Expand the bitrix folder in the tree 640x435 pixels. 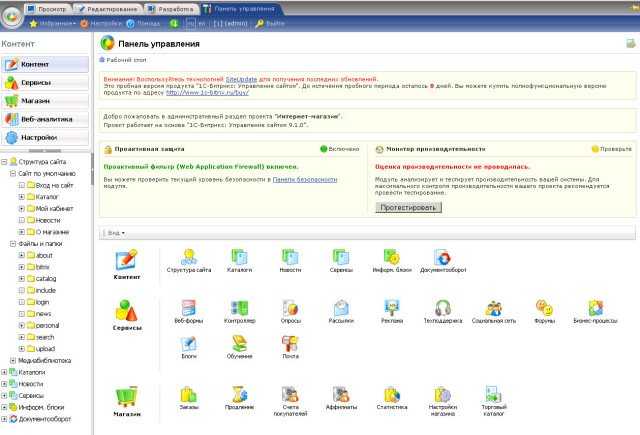[22, 267]
